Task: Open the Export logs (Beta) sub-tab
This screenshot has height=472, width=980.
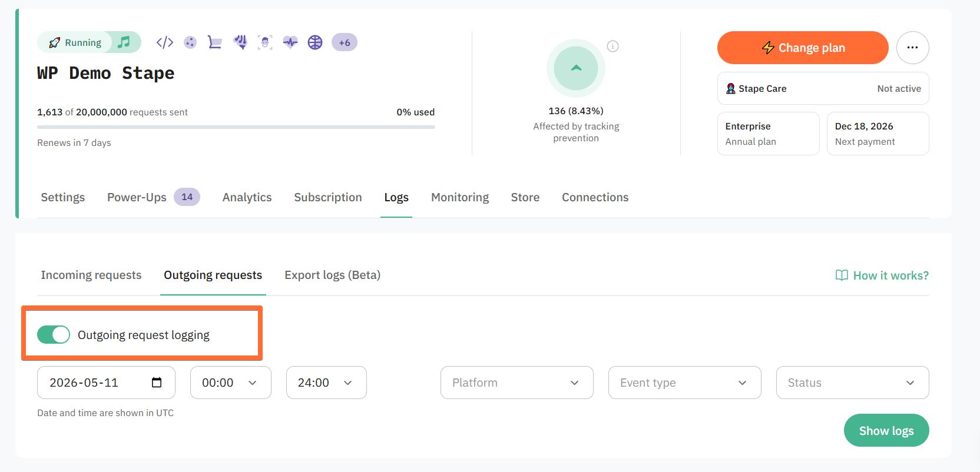Action: point(333,275)
